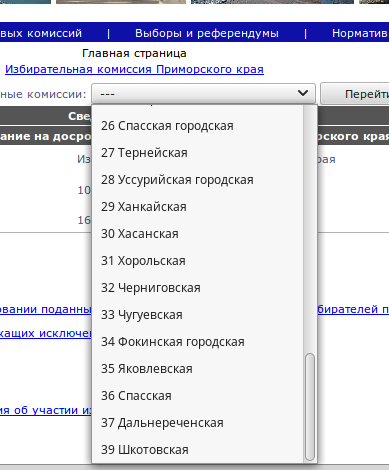The width and height of the screenshot is (389, 470).
Task: Choose "35 Яковлевская" in the list
Action: tap(198, 369)
